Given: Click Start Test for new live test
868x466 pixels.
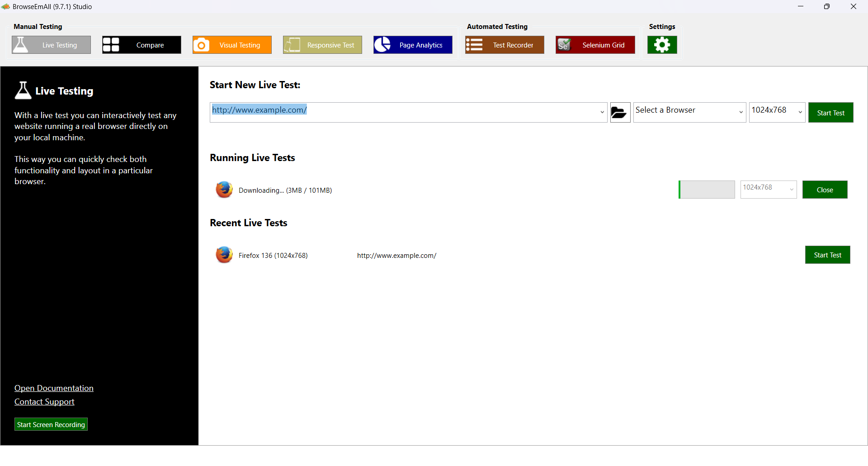Looking at the screenshot, I should pyautogui.click(x=830, y=113).
